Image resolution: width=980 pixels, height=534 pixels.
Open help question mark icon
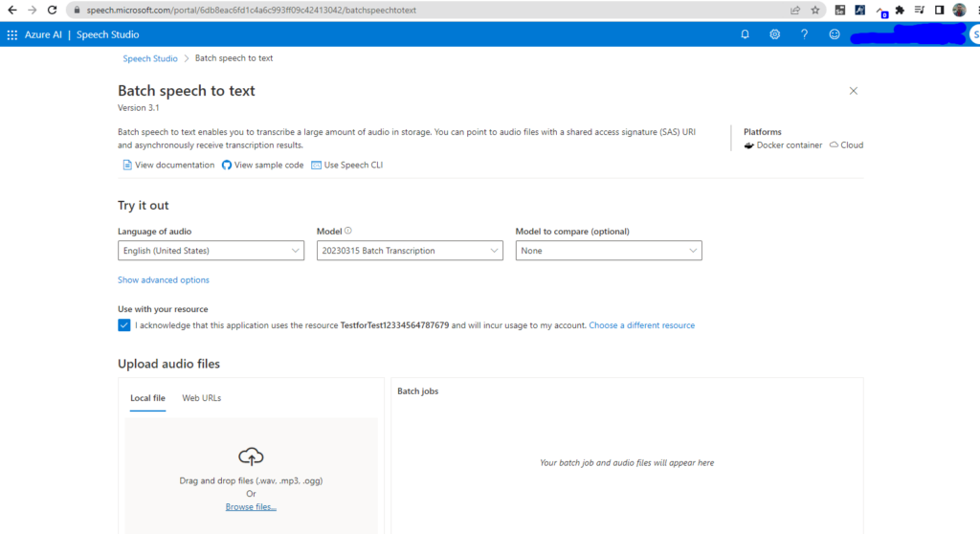(x=804, y=34)
